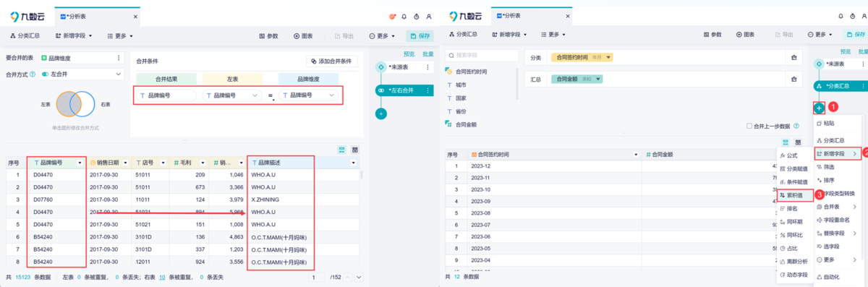
Task: Open notification bell in left window
Action: pyautogui.click(x=404, y=16)
